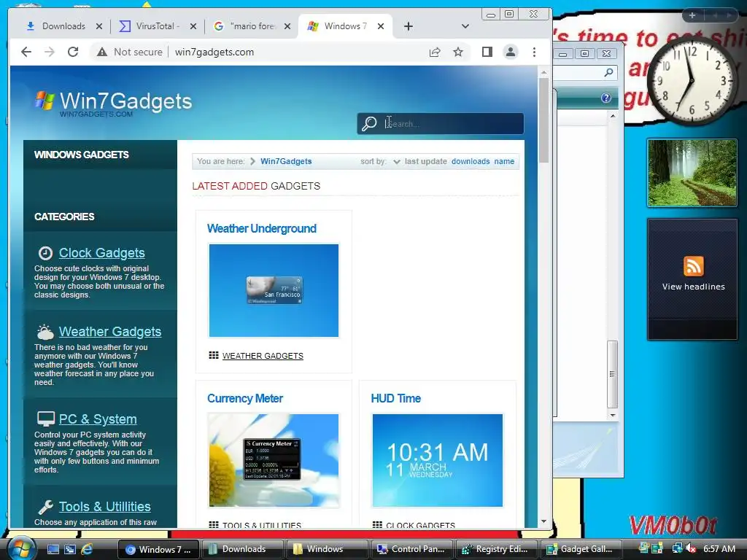
Task: Sort gadgets by last update
Action: 425,161
